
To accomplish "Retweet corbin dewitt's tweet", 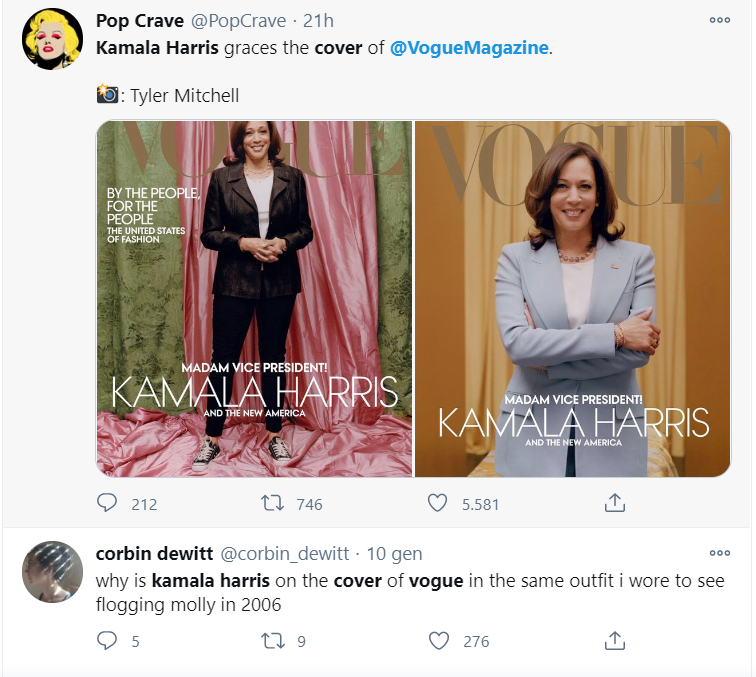I will [270, 640].
